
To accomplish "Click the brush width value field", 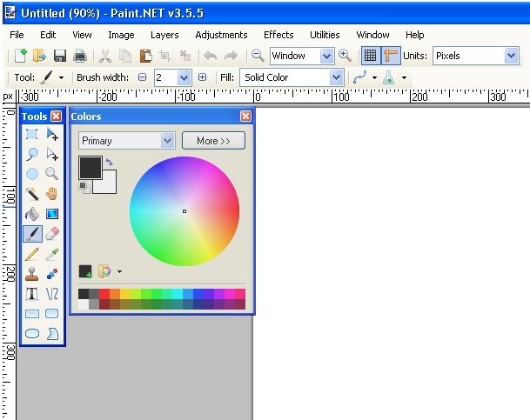I will pyautogui.click(x=165, y=78).
